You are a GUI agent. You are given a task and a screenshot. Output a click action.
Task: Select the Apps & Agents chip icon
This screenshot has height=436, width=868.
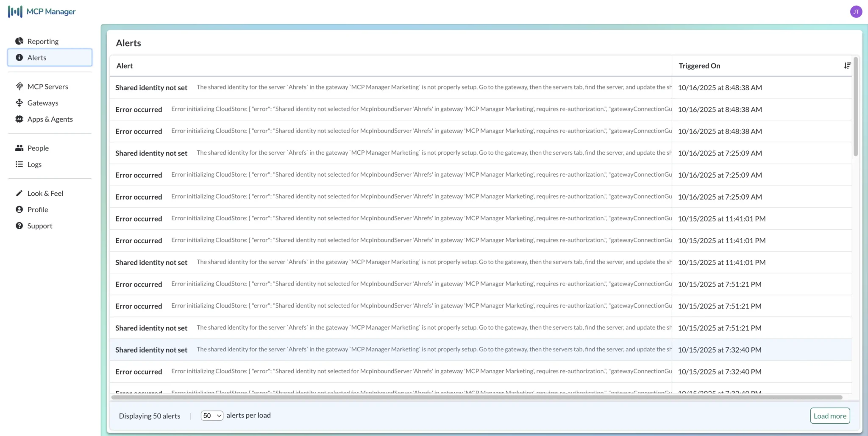pyautogui.click(x=19, y=119)
